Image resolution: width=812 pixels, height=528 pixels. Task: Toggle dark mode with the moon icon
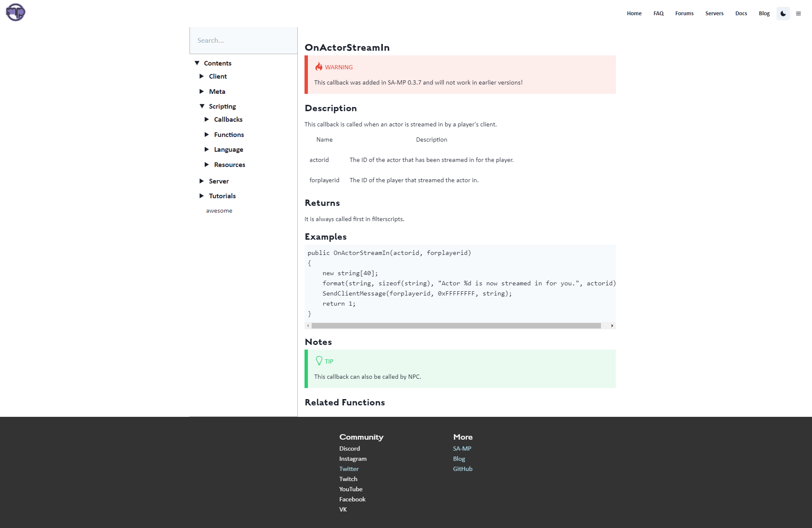(x=783, y=13)
